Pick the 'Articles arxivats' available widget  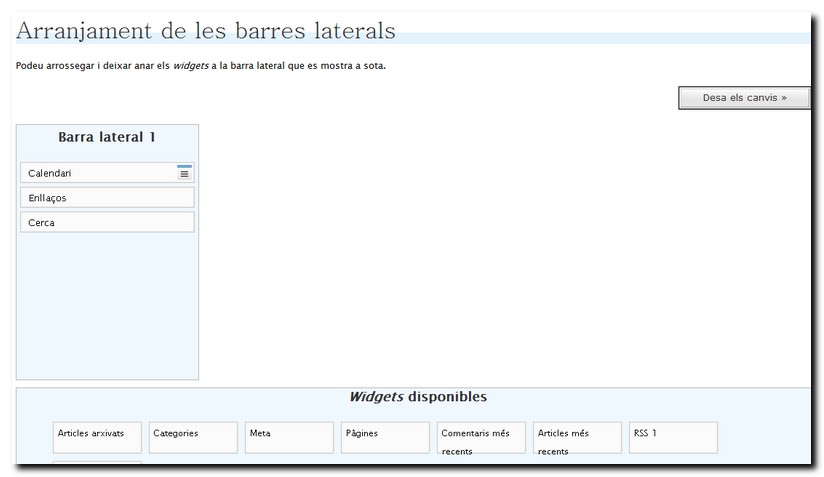(x=97, y=437)
